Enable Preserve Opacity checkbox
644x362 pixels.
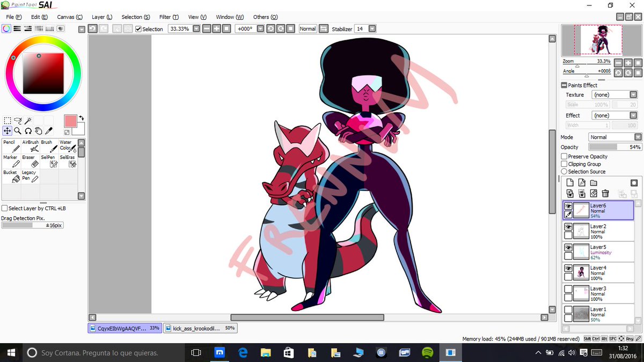tap(564, 157)
